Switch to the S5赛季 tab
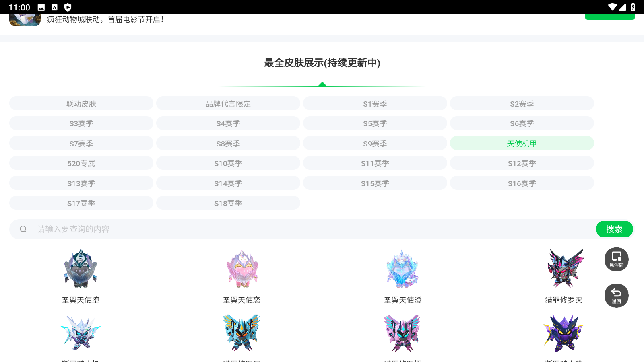This screenshot has width=644, height=362. (375, 123)
